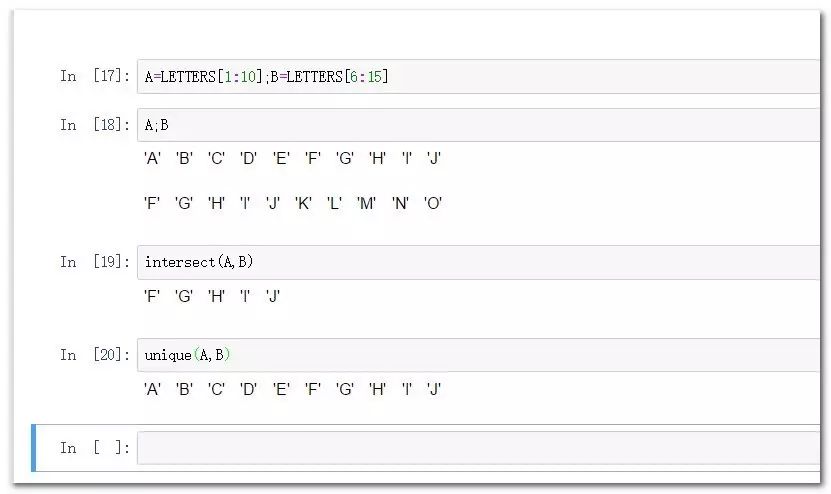Click the intersect(A,B) code cell

479,262
